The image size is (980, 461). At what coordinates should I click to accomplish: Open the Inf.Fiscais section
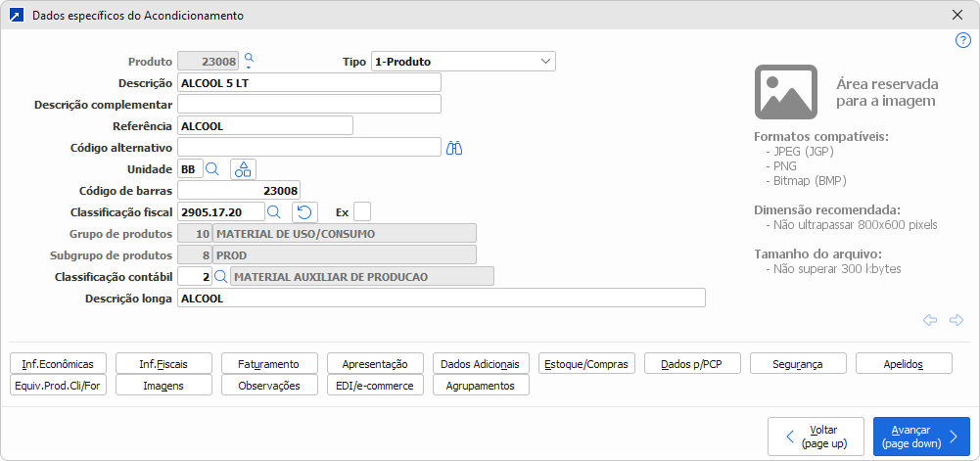click(x=163, y=364)
